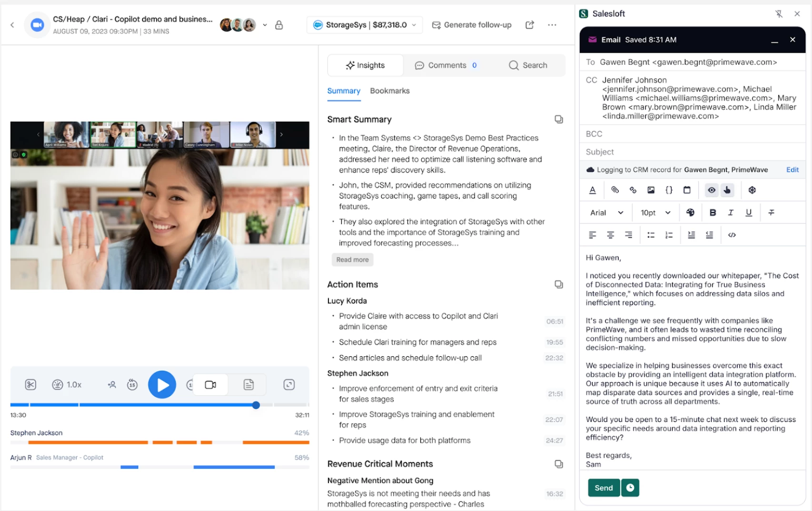Image resolution: width=812 pixels, height=511 pixels.
Task: Click the Send button
Action: click(x=604, y=488)
